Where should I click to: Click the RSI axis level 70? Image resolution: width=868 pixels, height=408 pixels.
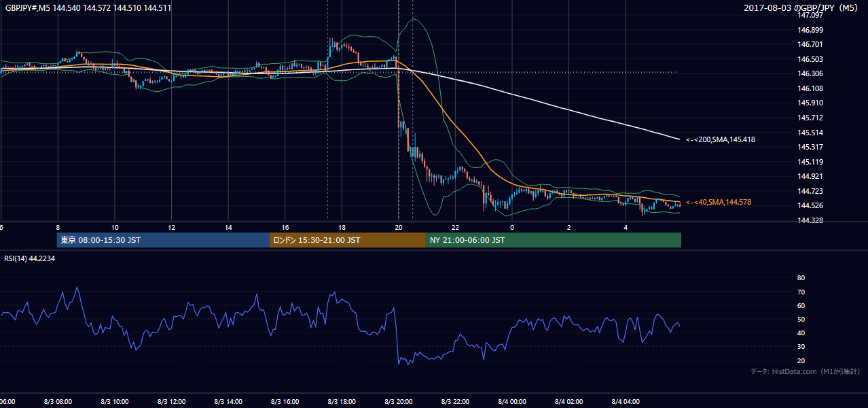pyautogui.click(x=801, y=292)
